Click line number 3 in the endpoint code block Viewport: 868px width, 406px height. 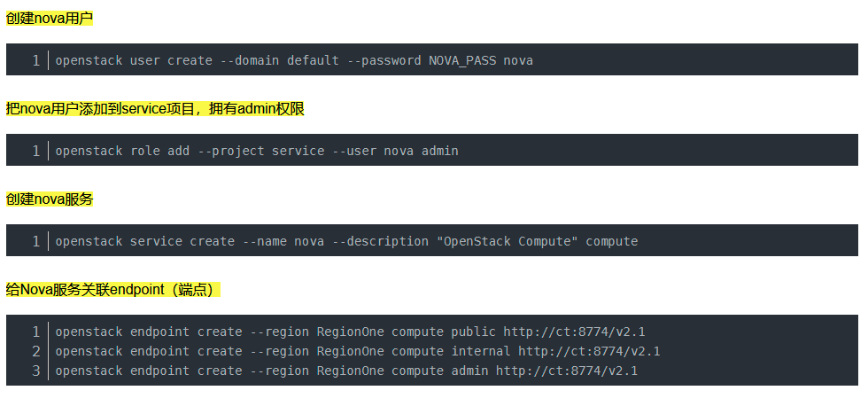click(x=36, y=371)
